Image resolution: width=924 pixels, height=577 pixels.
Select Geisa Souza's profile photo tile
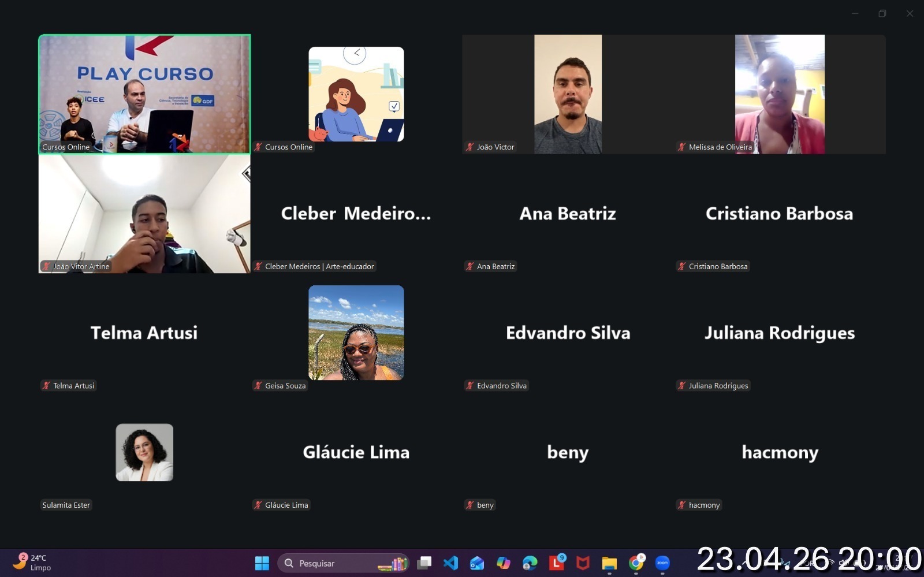click(356, 333)
